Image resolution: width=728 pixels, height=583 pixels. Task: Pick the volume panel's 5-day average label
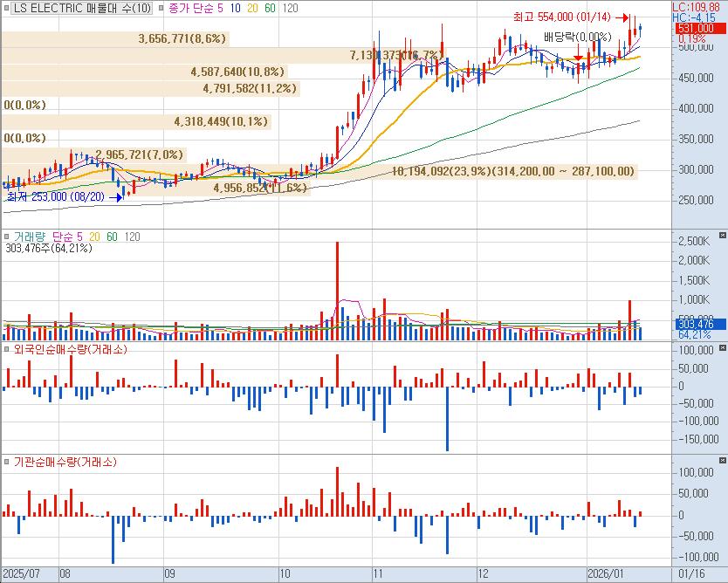click(x=79, y=237)
